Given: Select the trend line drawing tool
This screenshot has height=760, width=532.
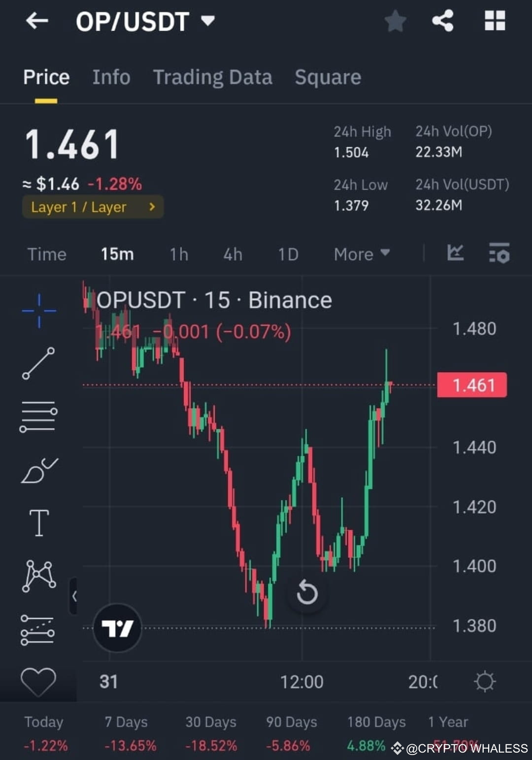Looking at the screenshot, I should (38, 364).
